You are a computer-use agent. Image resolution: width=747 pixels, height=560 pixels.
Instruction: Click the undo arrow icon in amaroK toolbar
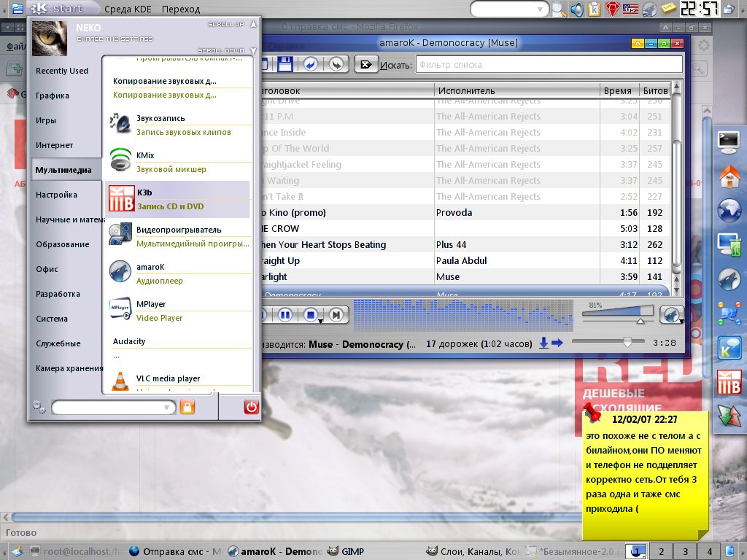[311, 64]
